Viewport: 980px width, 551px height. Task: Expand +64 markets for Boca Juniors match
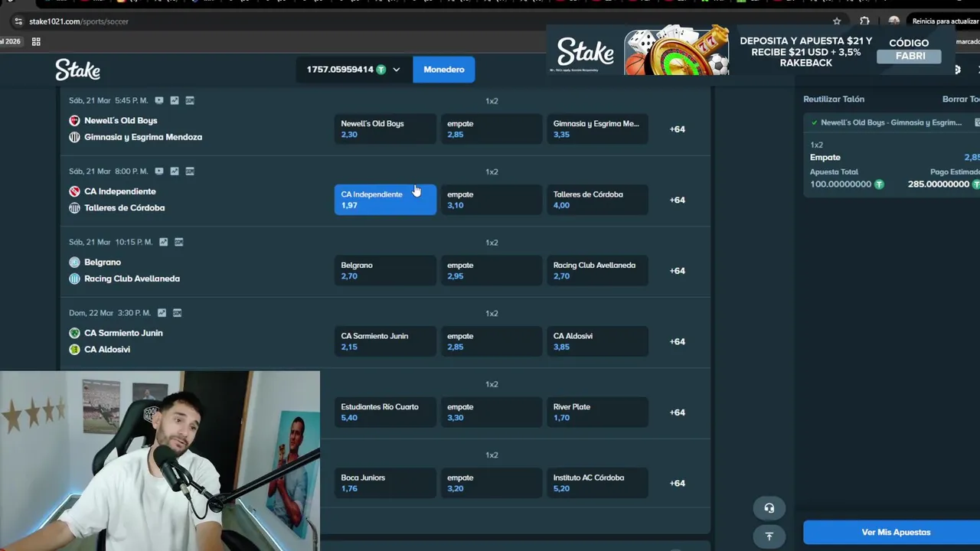coord(678,483)
